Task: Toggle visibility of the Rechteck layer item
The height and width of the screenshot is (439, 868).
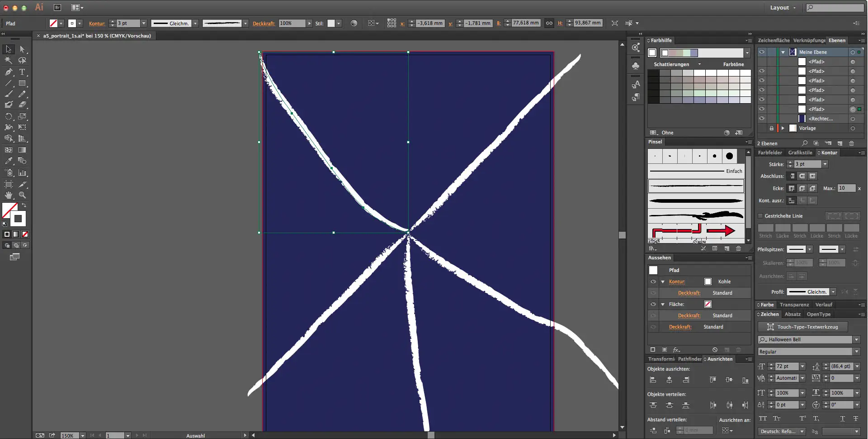Action: [x=762, y=119]
